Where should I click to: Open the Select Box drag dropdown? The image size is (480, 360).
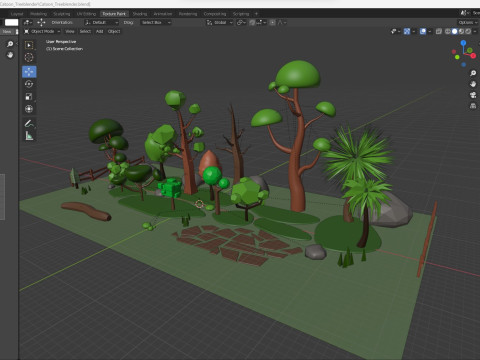156,22
